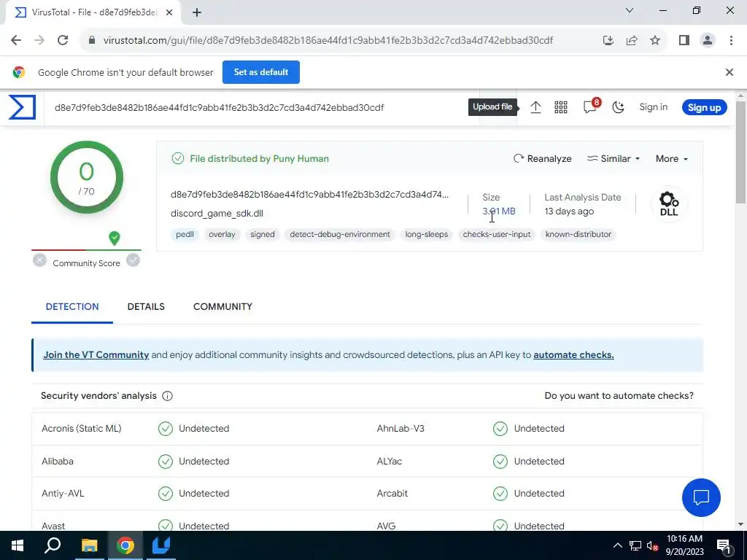The height and width of the screenshot is (560, 747).
Task: Click the Sign up button
Action: (704, 108)
